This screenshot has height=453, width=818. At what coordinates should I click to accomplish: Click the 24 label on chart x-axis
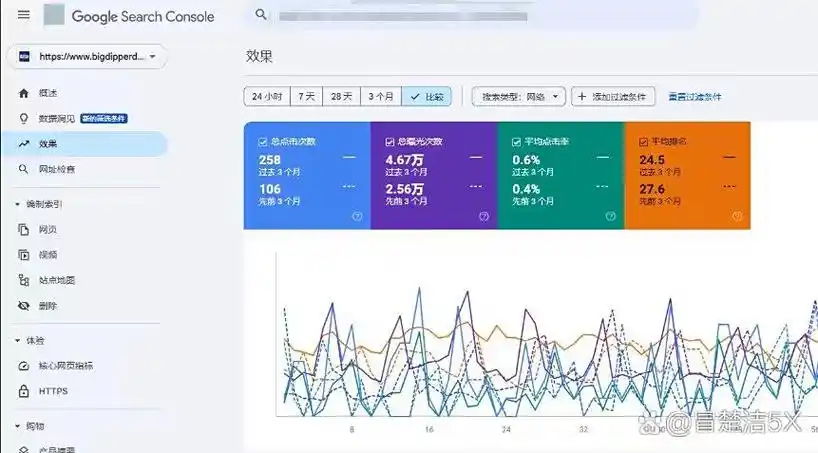[506, 430]
